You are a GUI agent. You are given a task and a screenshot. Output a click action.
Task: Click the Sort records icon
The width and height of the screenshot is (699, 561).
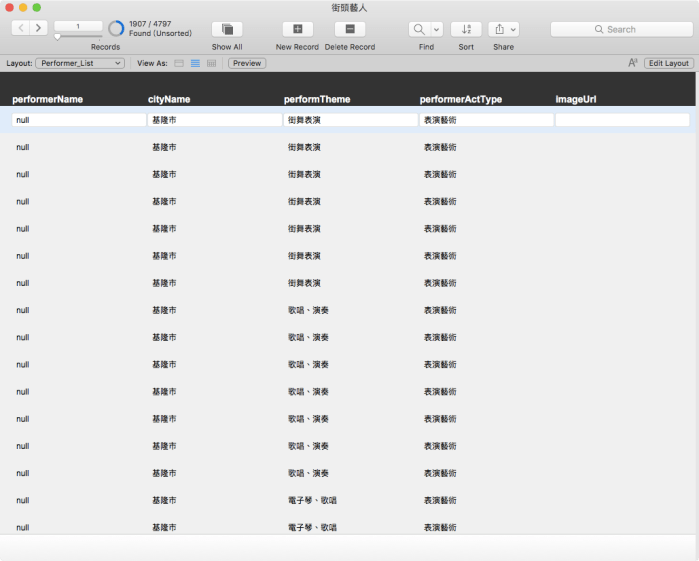tap(466, 29)
